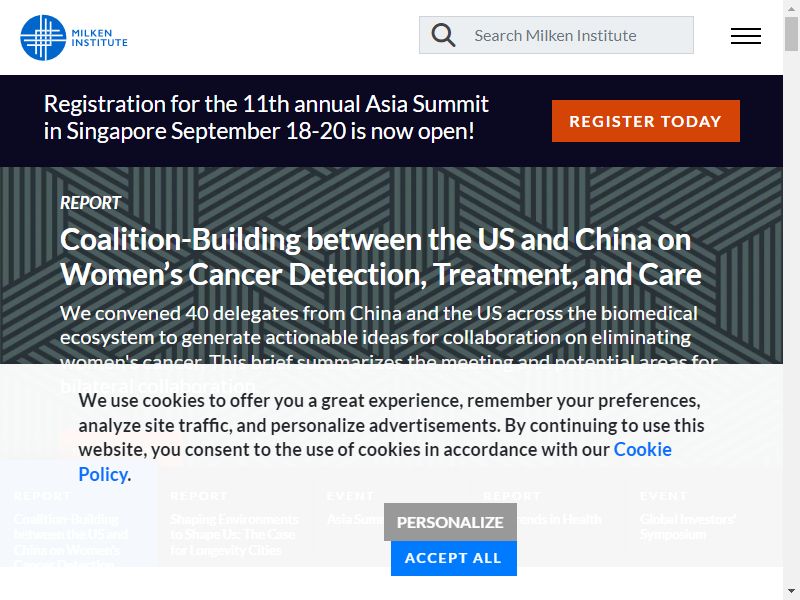Click the vertical scrollbar thumb
800x600 pixels.
click(x=791, y=34)
